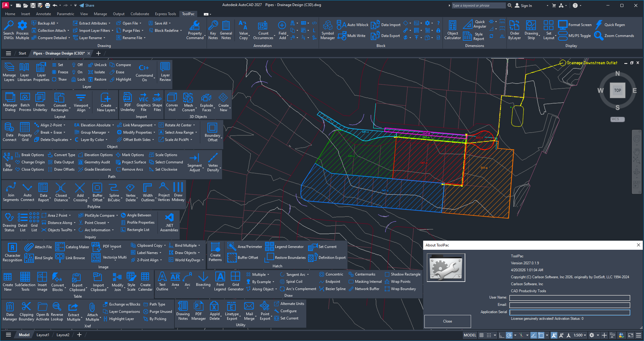Open the Tag Editor
The image size is (644, 341).
pos(8,162)
